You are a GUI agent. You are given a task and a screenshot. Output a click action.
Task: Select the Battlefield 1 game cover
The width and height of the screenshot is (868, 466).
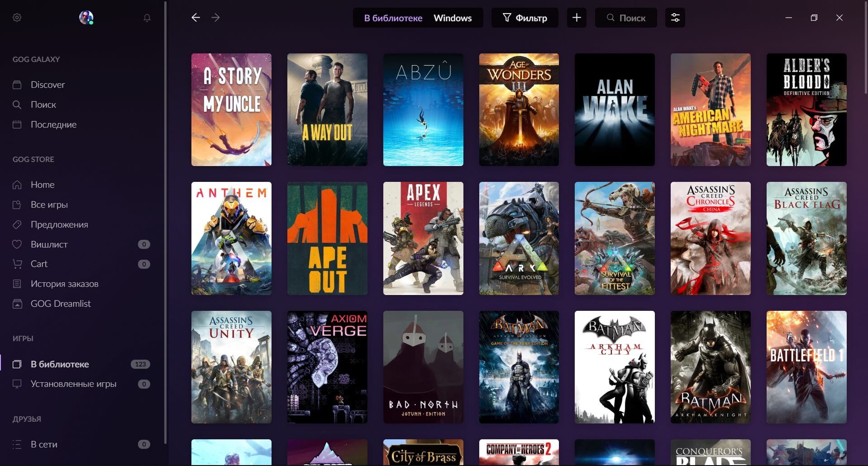click(x=806, y=367)
